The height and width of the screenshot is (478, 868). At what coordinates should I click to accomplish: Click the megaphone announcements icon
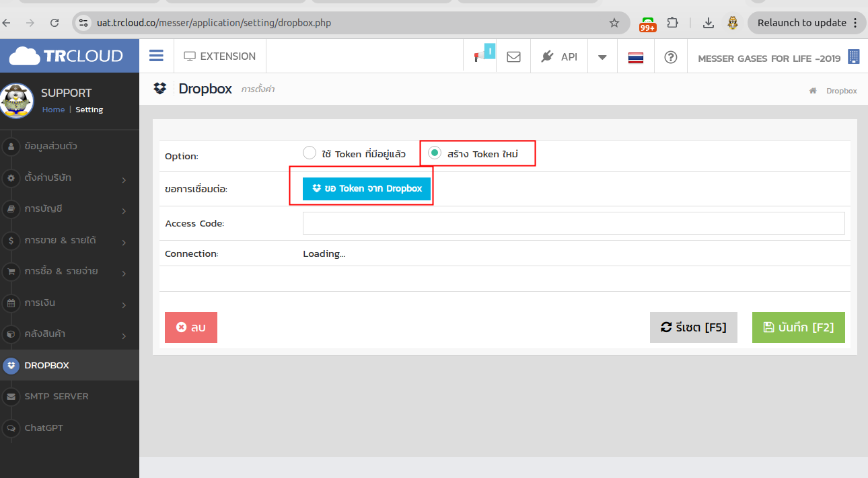point(480,56)
